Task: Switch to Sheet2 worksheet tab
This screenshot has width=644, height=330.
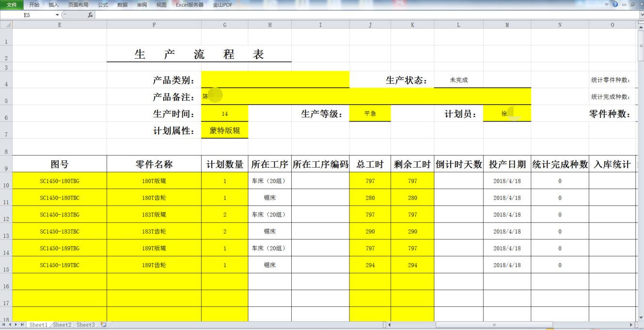Action: 62,325
